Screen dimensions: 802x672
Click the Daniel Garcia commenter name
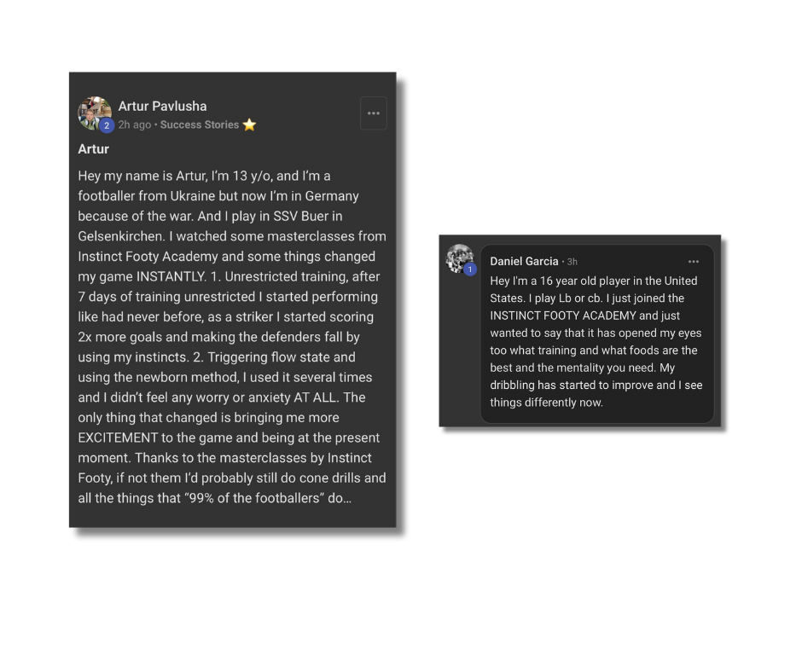(524, 261)
